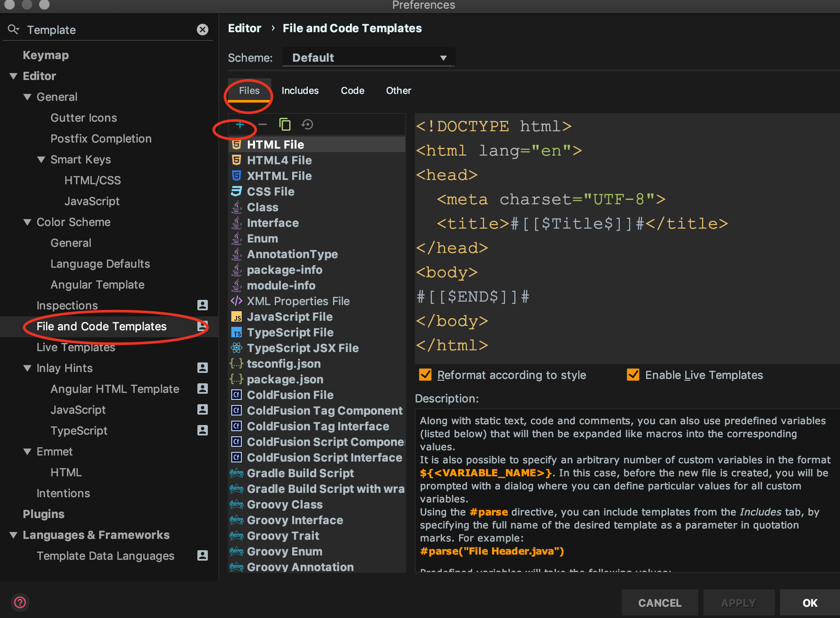Select Postfix Completion in settings tree
The height and width of the screenshot is (618, 840).
tap(101, 139)
